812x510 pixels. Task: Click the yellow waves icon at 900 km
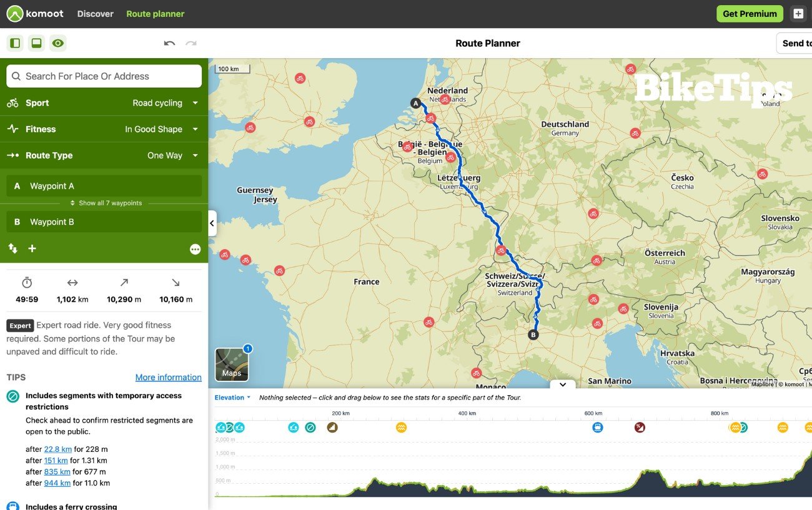[783, 428]
